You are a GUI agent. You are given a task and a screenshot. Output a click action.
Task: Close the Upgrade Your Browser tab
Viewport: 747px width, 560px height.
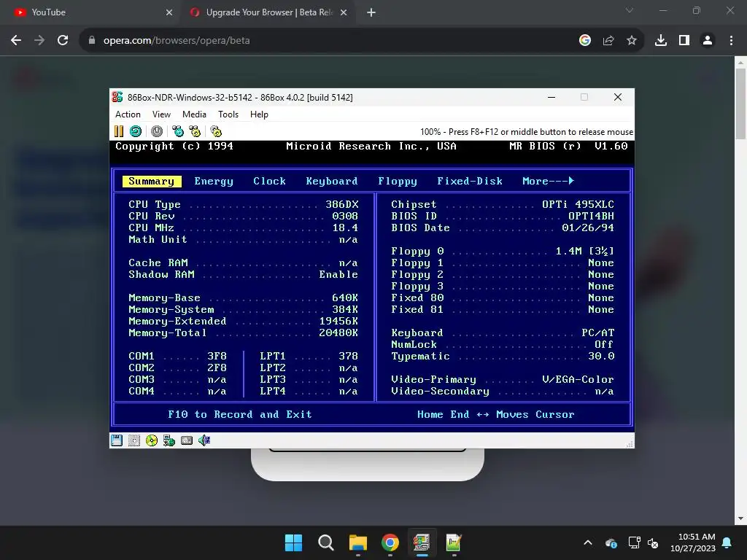coord(344,12)
